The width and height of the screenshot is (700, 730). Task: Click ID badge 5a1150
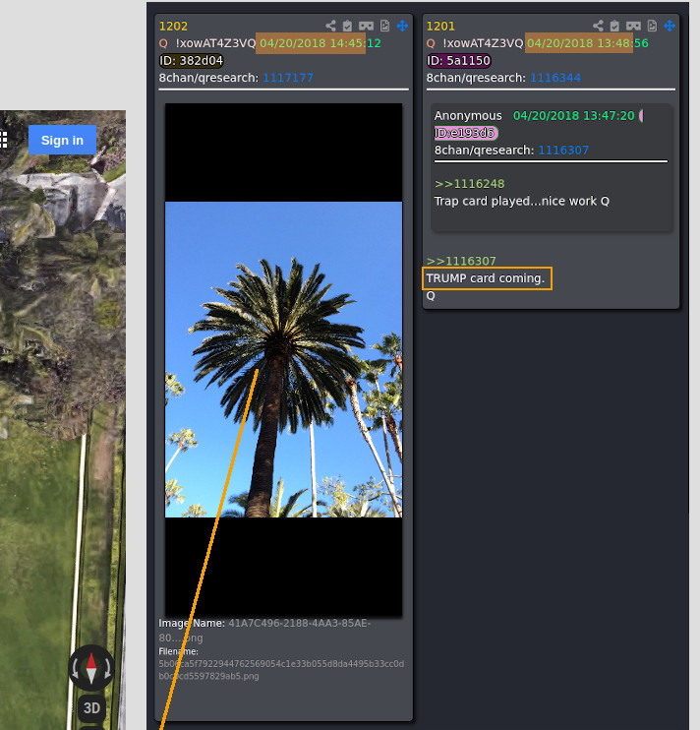point(458,61)
